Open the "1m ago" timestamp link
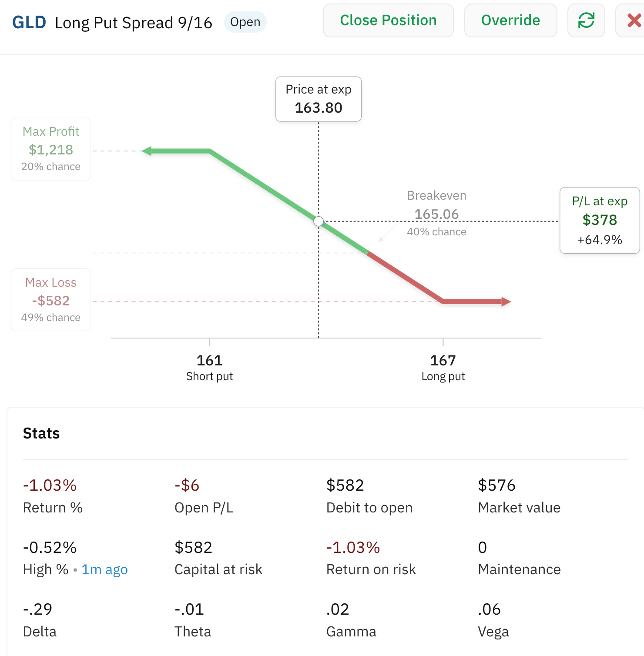Image resolution: width=644 pixels, height=656 pixels. pos(104,569)
